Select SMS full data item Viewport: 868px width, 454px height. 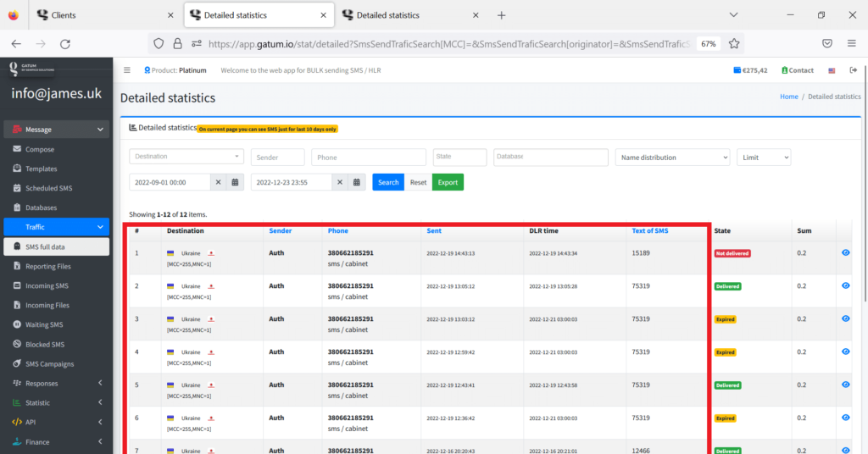pos(57,246)
